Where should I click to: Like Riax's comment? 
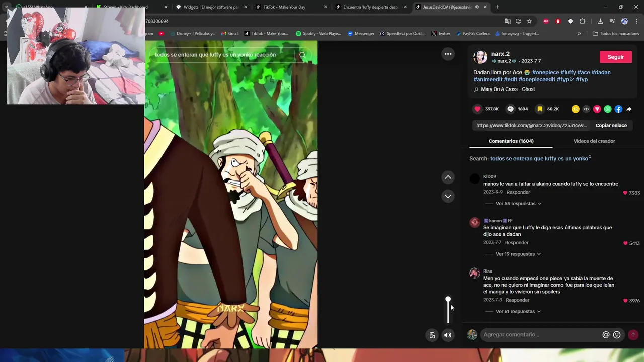625,301
